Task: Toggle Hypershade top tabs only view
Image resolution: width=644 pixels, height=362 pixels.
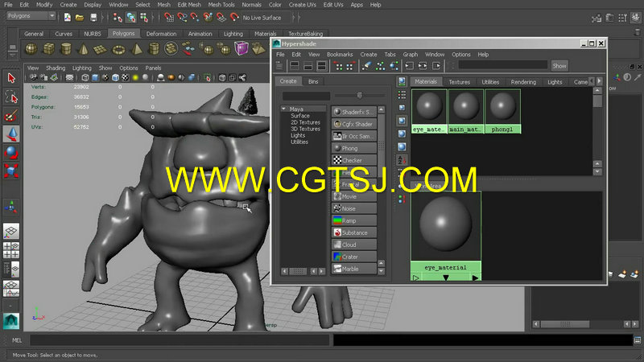Action: click(295, 66)
